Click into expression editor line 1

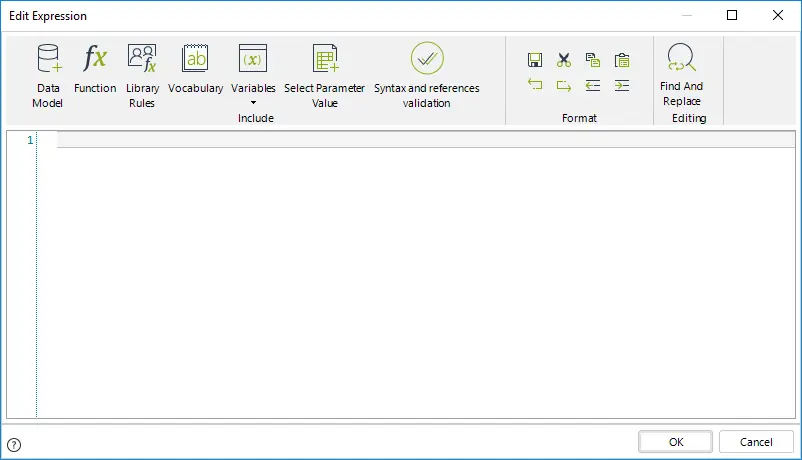click(x=426, y=140)
